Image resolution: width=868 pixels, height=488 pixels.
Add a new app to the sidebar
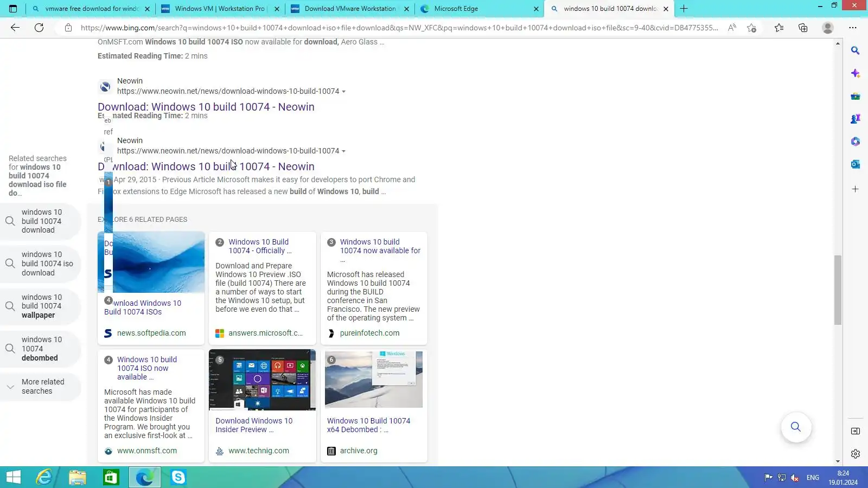pos(856,189)
